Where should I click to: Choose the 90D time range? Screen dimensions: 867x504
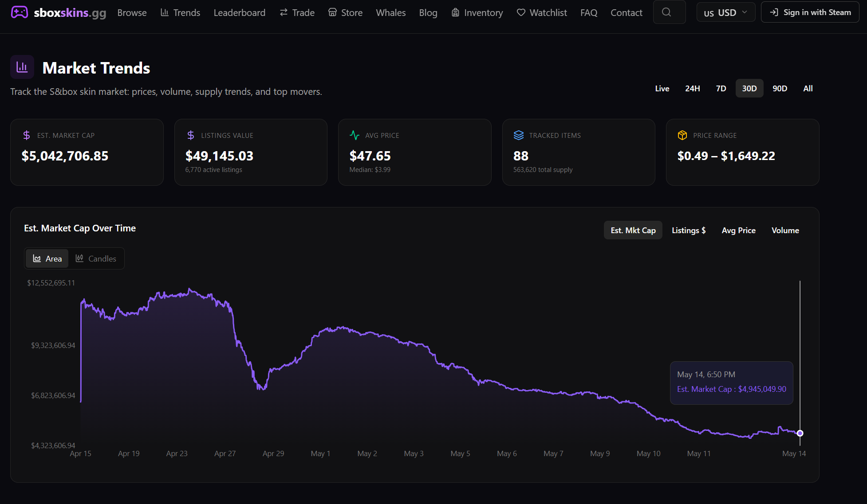[x=780, y=88]
